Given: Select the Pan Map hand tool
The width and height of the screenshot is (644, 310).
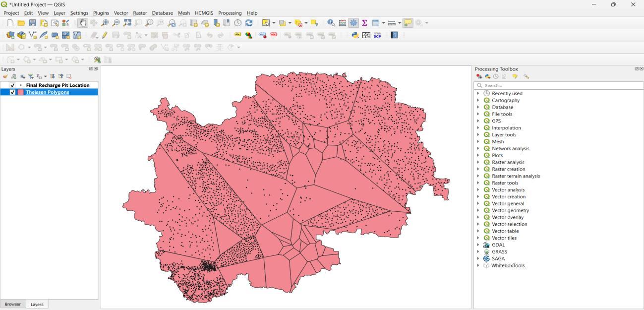Looking at the screenshot, I should [x=83, y=23].
